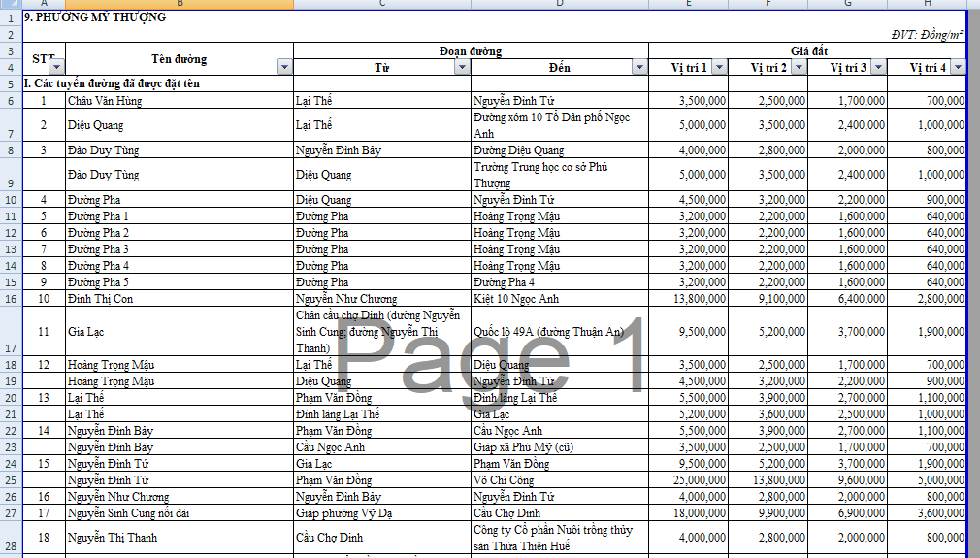Select the STT number 17
Image resolution: width=980 pixels, height=558 pixels.
pyautogui.click(x=44, y=513)
